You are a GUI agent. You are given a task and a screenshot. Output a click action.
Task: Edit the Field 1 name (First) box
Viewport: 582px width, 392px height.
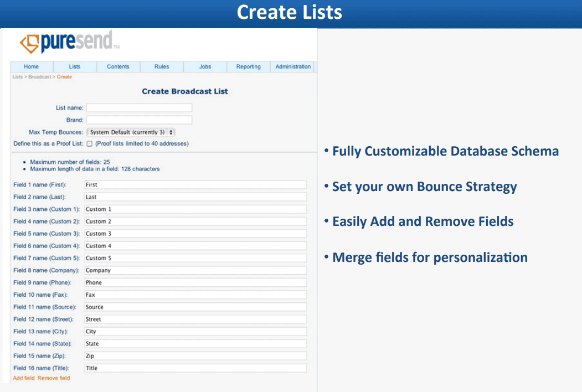195,185
